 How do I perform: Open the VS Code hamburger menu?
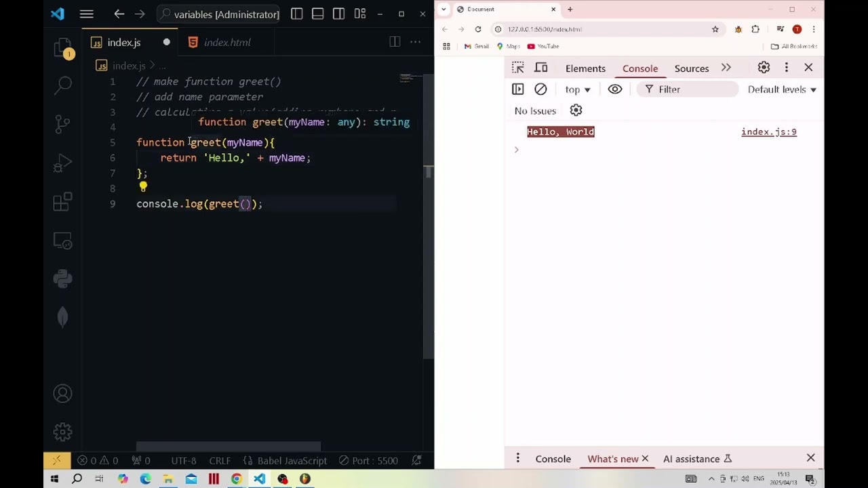pyautogui.click(x=86, y=14)
